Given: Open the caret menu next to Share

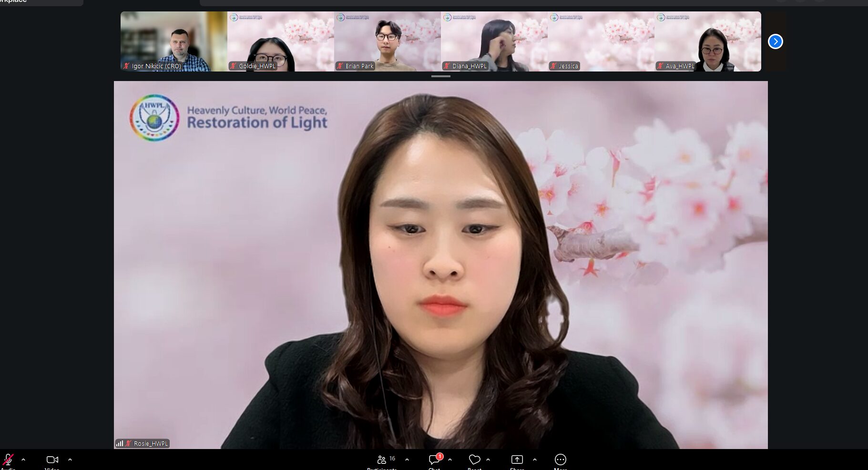Looking at the screenshot, I should (x=534, y=460).
